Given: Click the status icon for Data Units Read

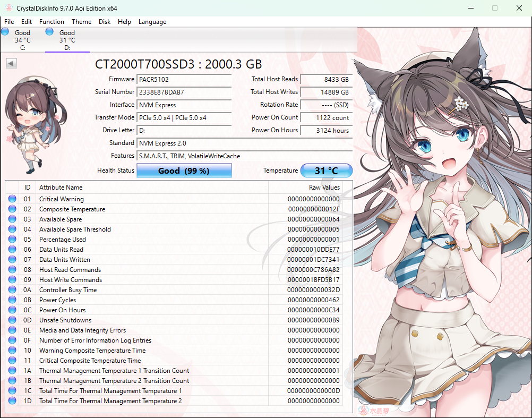Looking at the screenshot, I should (12, 250).
